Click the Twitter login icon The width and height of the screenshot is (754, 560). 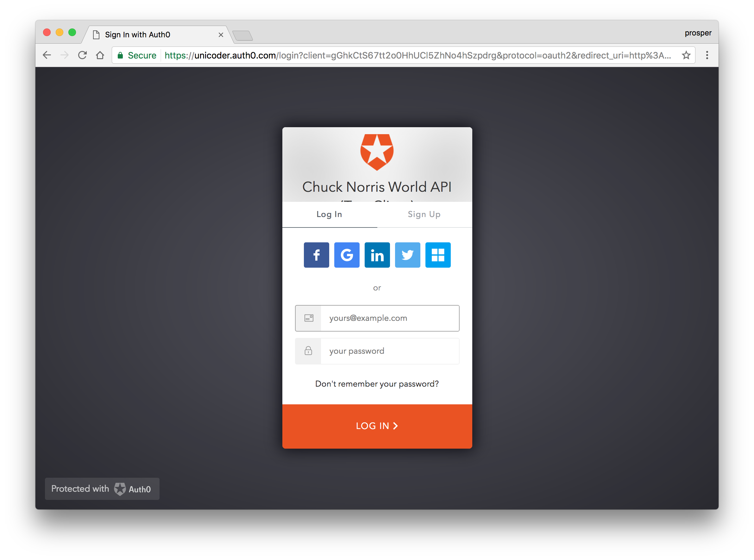[407, 255]
